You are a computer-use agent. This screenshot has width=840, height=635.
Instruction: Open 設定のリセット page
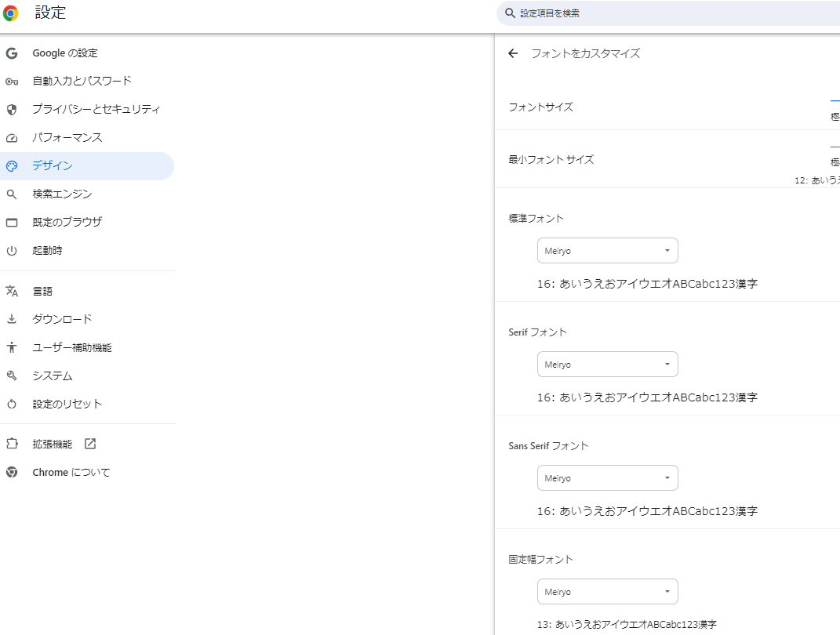(x=67, y=405)
